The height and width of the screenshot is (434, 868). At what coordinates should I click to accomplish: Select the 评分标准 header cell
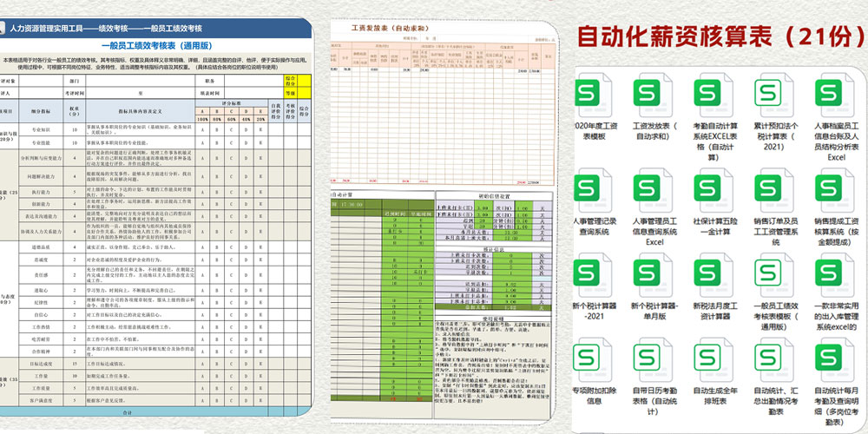(232, 103)
